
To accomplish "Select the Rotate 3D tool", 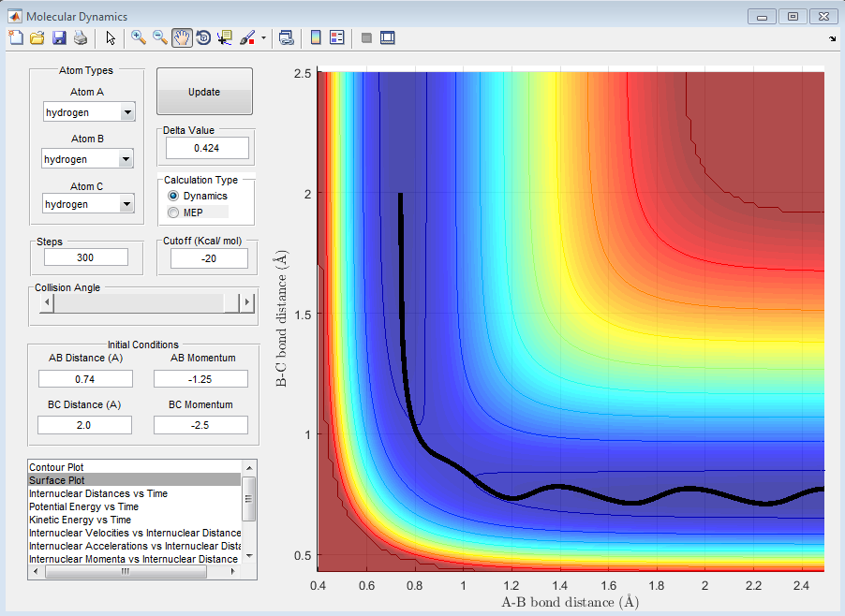I will tap(203, 37).
